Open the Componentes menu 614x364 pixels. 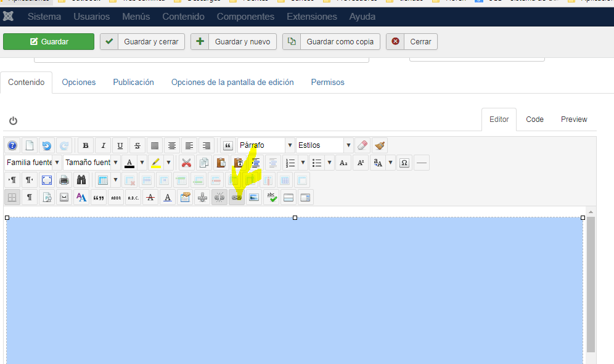[245, 17]
